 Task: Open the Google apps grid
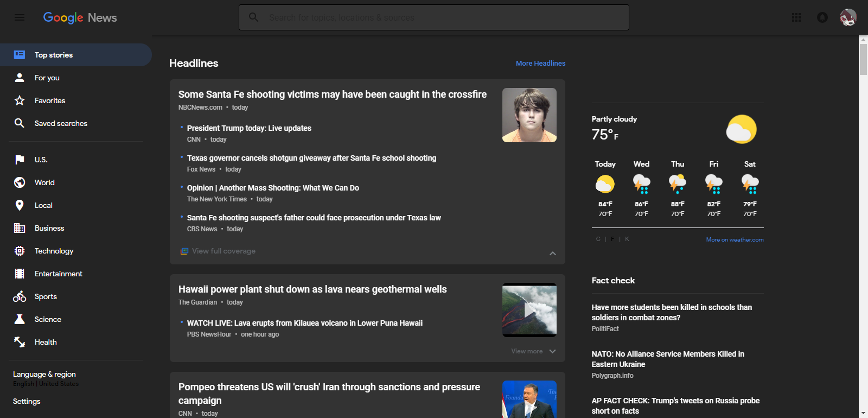point(796,17)
